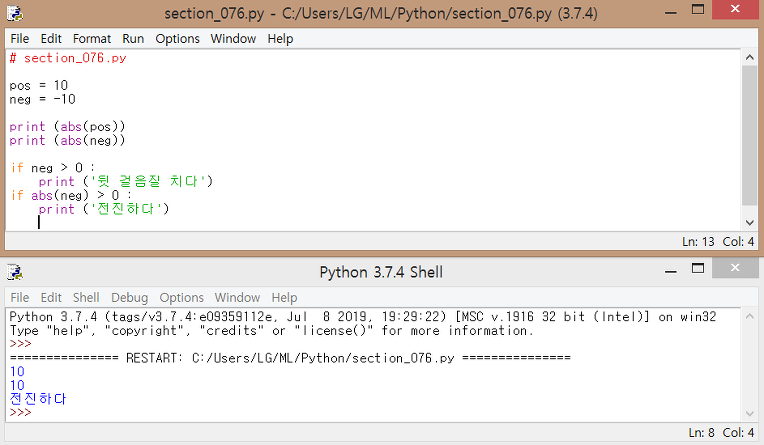The height and width of the screenshot is (445, 764).
Task: Click the Shell scrollbar up arrow
Action: pos(749,316)
